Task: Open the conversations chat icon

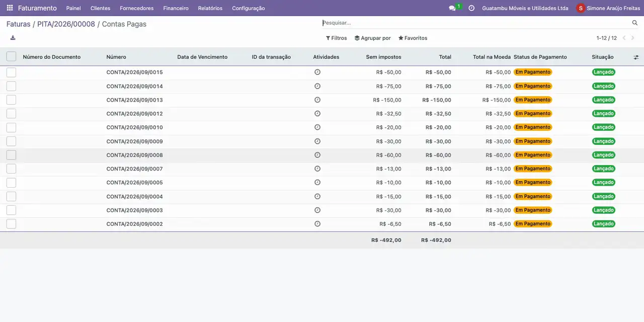Action: click(x=452, y=8)
